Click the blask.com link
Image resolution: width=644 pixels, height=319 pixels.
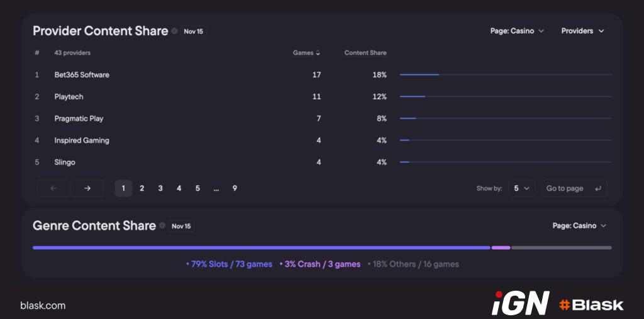(x=43, y=305)
